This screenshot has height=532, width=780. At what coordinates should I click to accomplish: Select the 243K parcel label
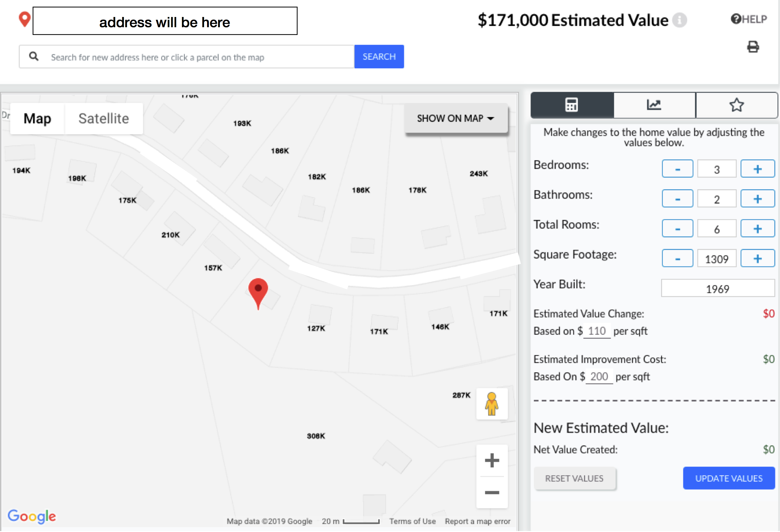coord(479,174)
